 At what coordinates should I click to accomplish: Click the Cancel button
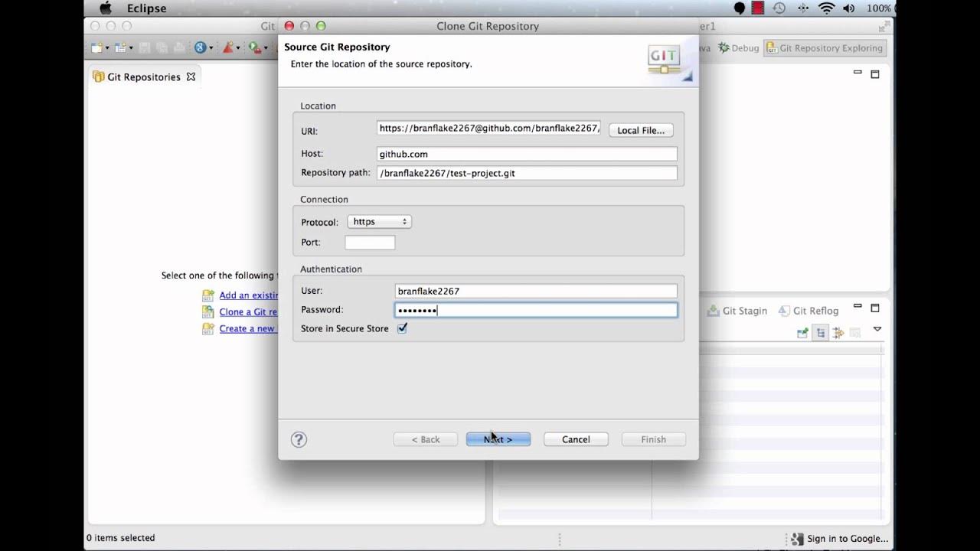pyautogui.click(x=576, y=439)
